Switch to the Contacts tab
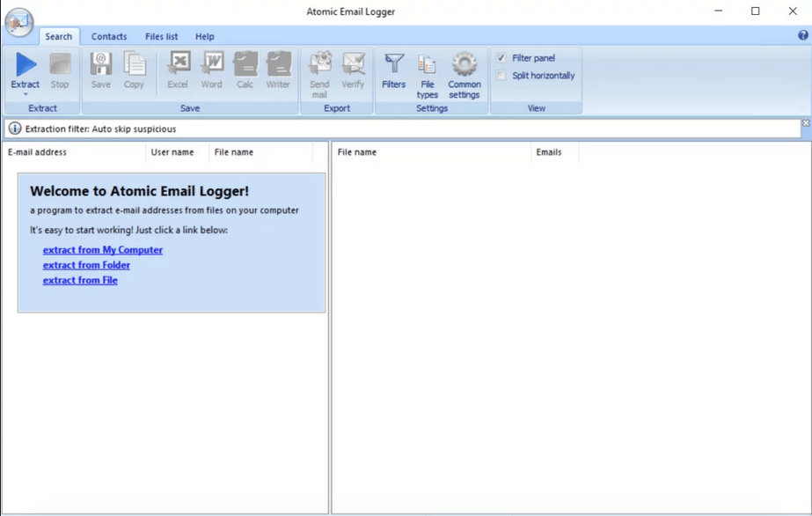 point(109,36)
